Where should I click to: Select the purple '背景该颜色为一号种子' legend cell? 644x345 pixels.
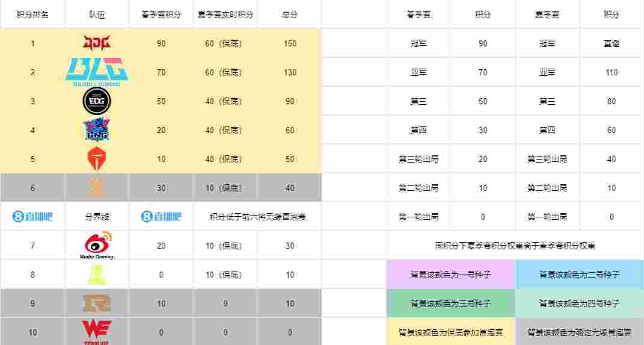click(450, 275)
